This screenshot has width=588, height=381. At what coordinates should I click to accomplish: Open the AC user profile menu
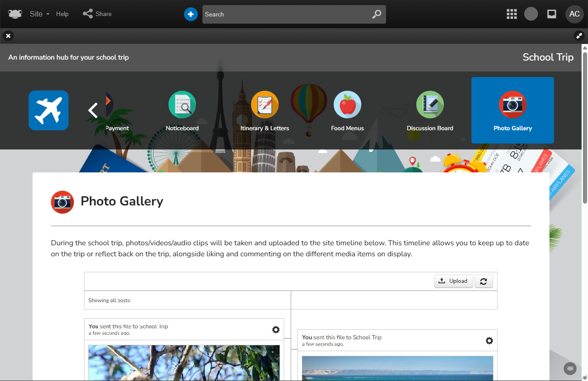pyautogui.click(x=574, y=14)
